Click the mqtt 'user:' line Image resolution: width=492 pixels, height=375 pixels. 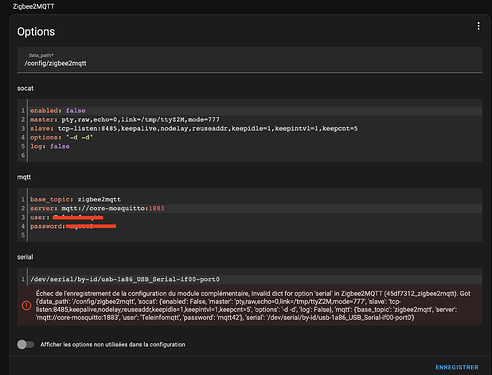pos(255,217)
